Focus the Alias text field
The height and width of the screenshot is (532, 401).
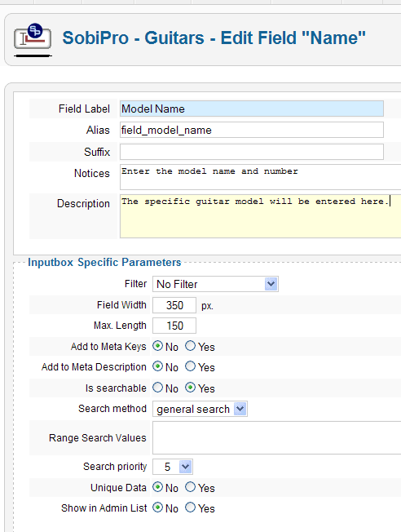[252, 130]
